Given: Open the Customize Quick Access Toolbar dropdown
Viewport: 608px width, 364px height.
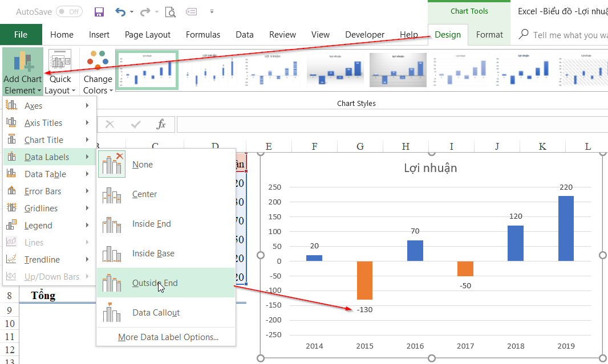Looking at the screenshot, I should coord(212,11).
